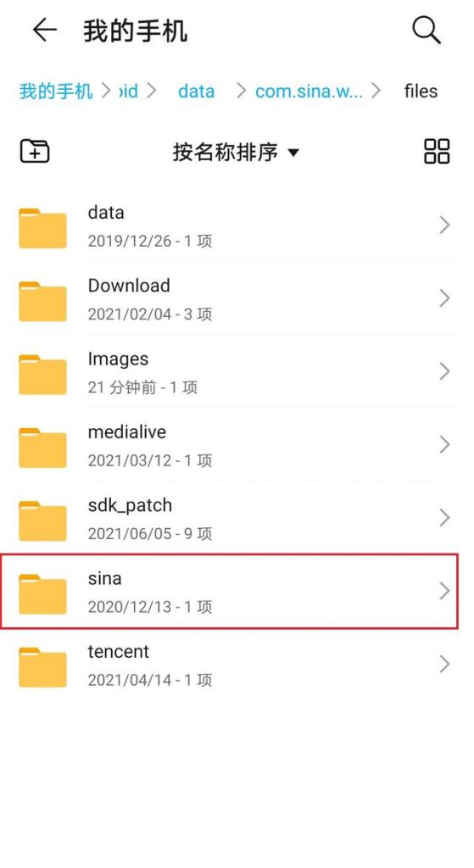Select the files breadcrumb item

click(x=421, y=91)
